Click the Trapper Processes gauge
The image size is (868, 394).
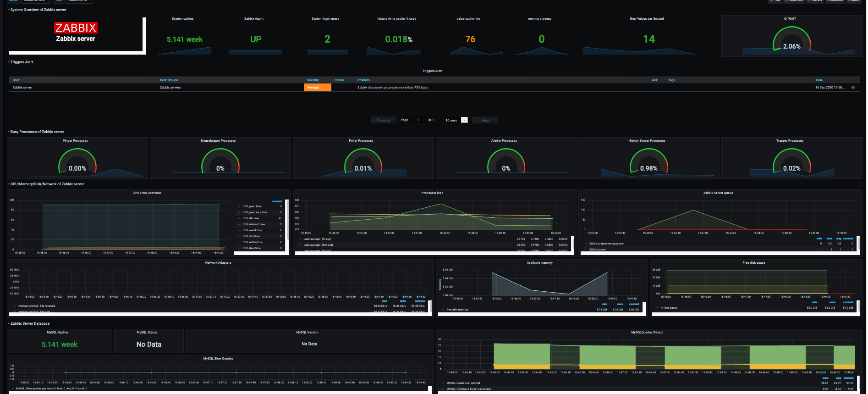tap(791, 161)
